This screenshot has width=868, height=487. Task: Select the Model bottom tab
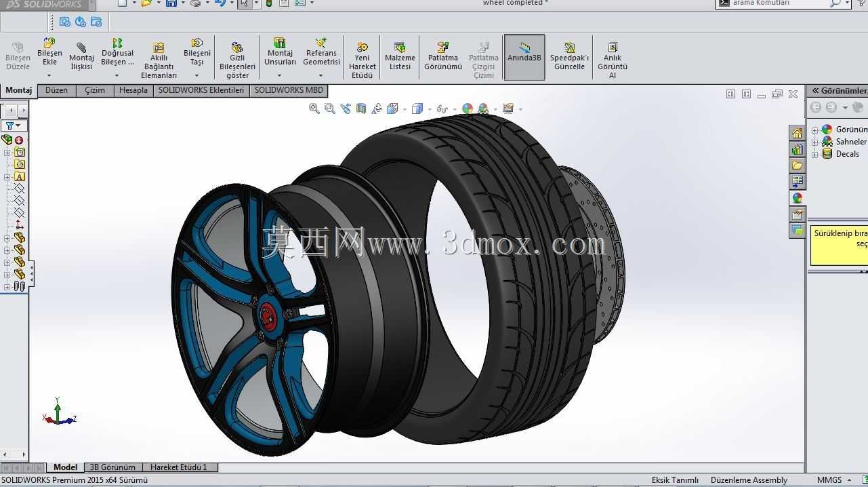65,467
